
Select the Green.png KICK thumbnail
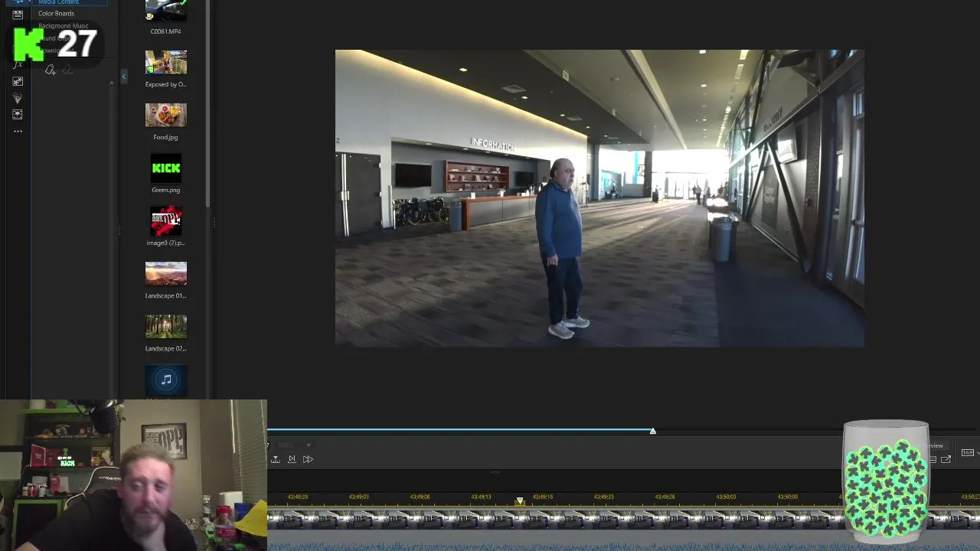[x=166, y=168]
